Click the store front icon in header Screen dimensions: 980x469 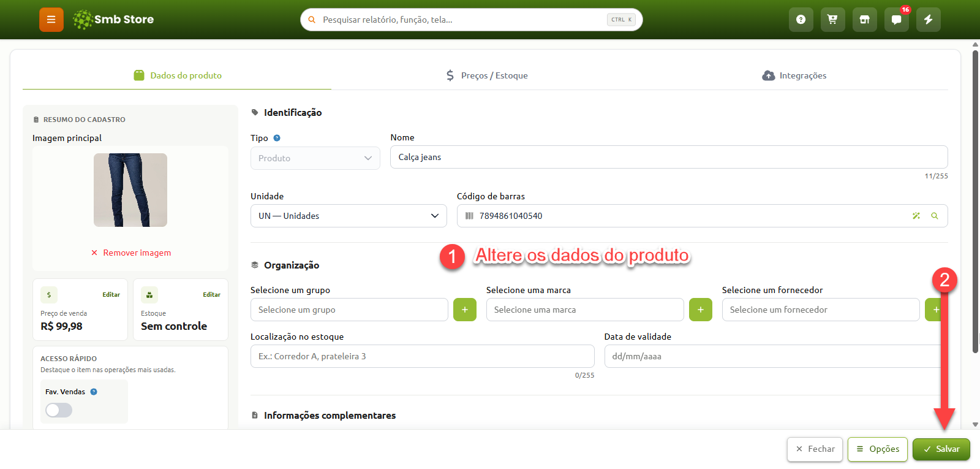click(x=864, y=20)
